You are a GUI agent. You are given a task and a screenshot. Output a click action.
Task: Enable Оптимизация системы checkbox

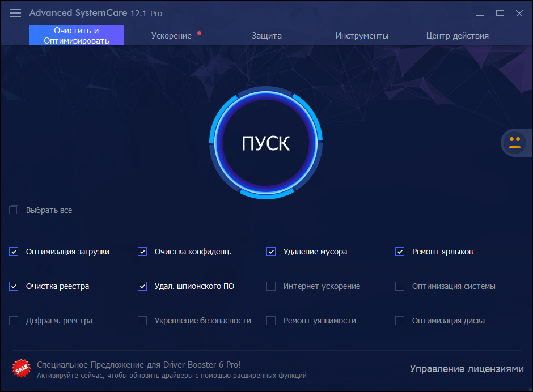400,286
